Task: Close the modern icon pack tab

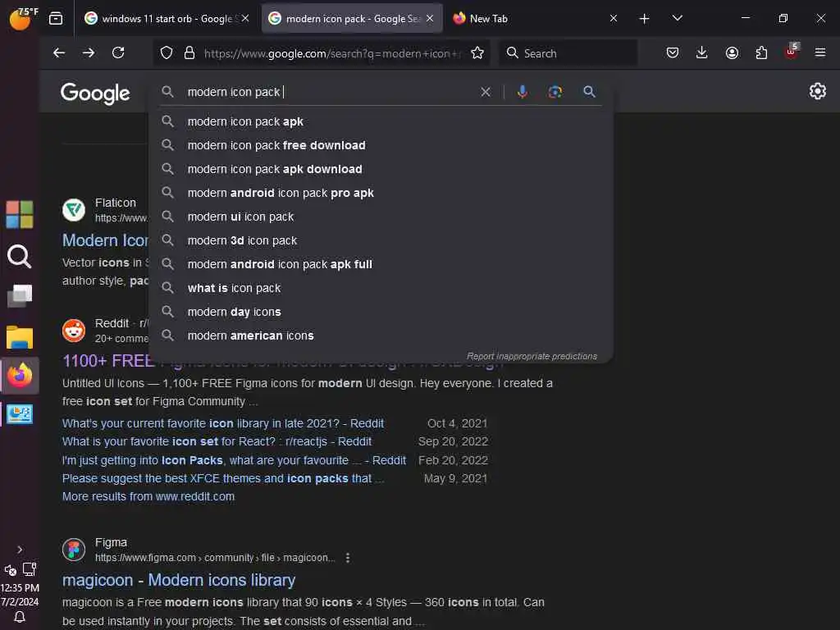Action: tap(430, 18)
